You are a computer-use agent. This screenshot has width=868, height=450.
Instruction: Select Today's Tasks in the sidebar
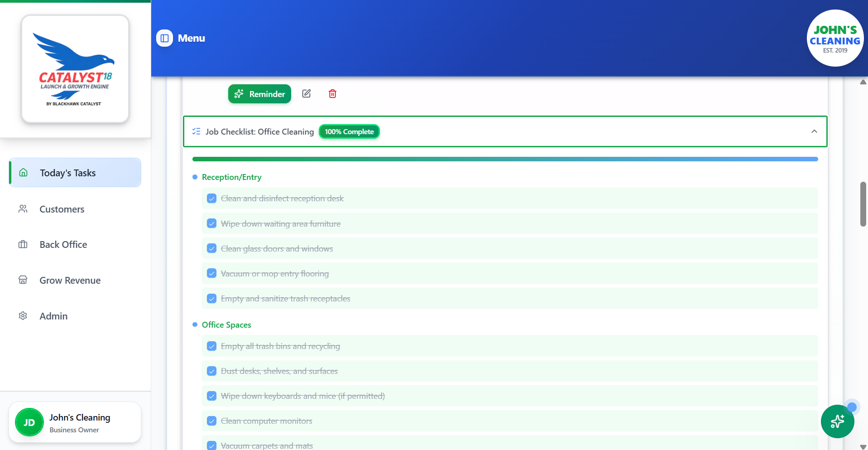(x=68, y=173)
